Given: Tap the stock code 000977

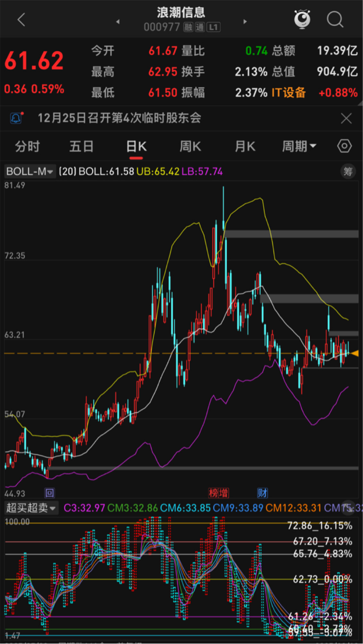Looking at the screenshot, I should (x=162, y=27).
